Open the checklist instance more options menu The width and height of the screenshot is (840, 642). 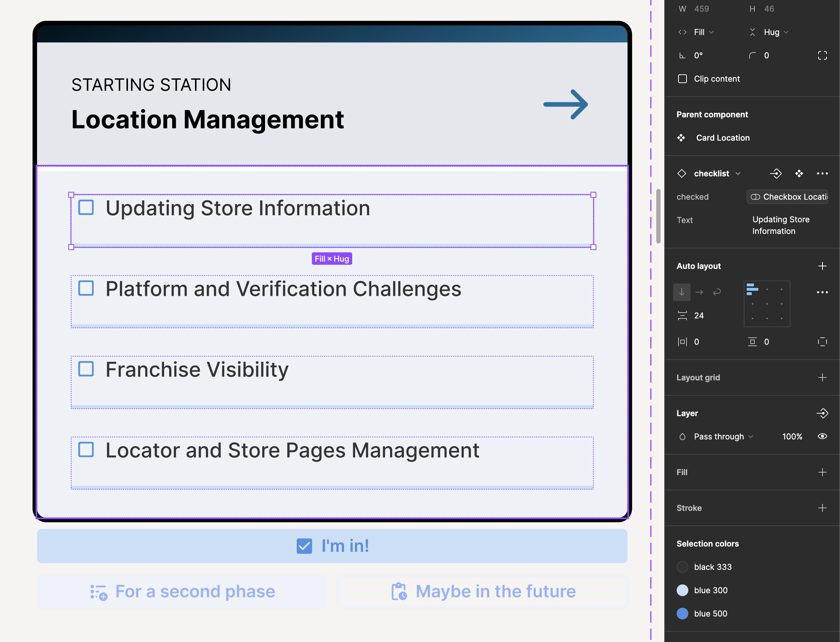(x=822, y=173)
